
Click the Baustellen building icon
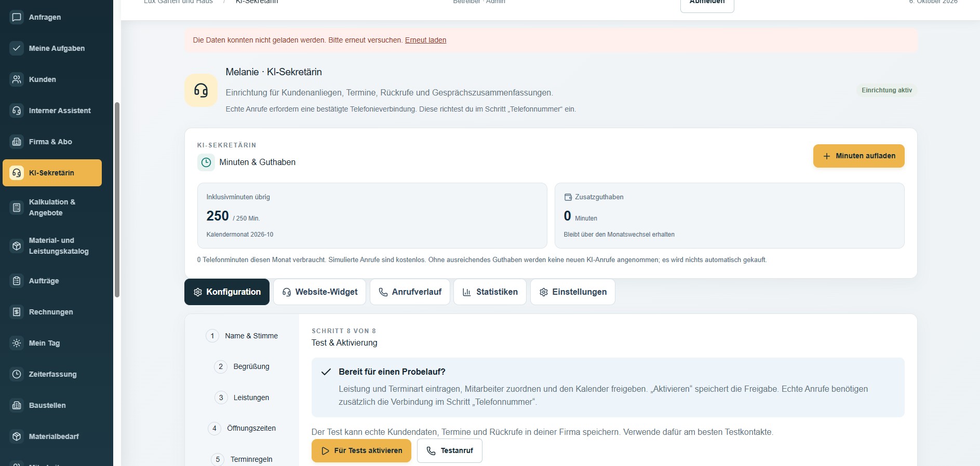pyautogui.click(x=17, y=405)
